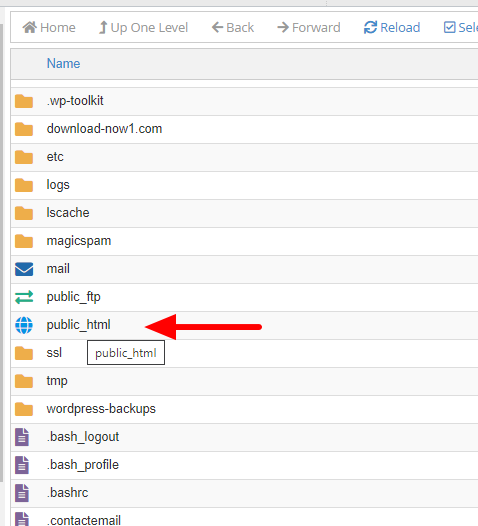Click the .wp-toolkit folder icon
478x526 pixels.
pyautogui.click(x=24, y=101)
